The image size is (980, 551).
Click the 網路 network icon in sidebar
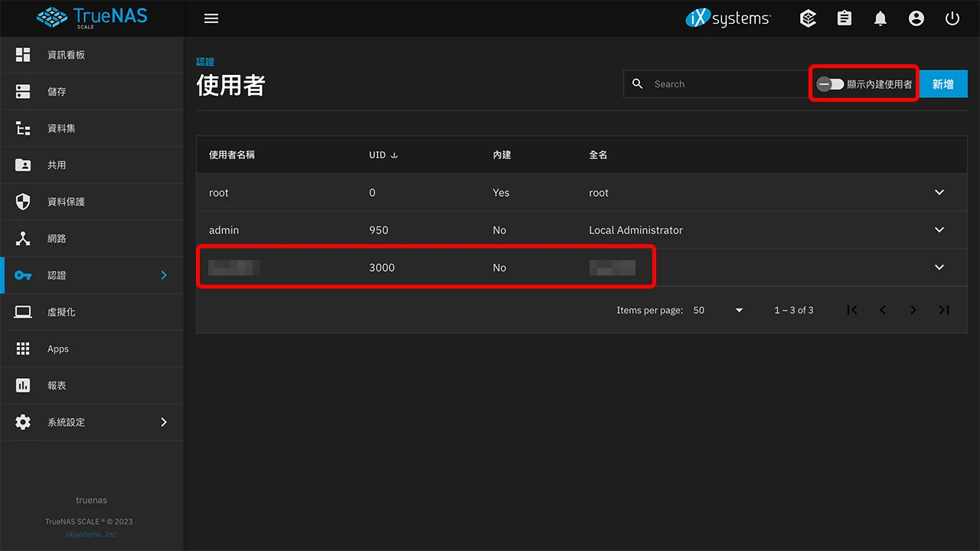(22, 238)
